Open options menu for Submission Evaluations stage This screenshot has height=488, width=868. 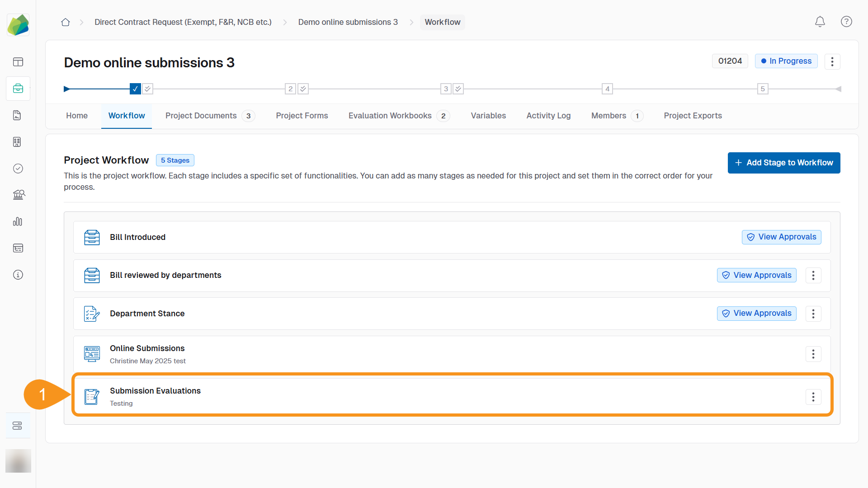click(813, 397)
